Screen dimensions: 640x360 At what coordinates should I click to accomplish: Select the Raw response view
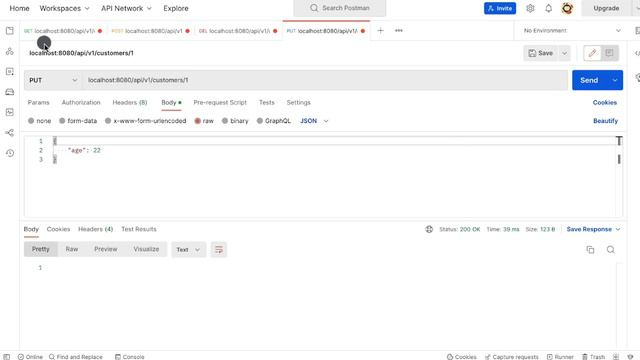coord(72,249)
